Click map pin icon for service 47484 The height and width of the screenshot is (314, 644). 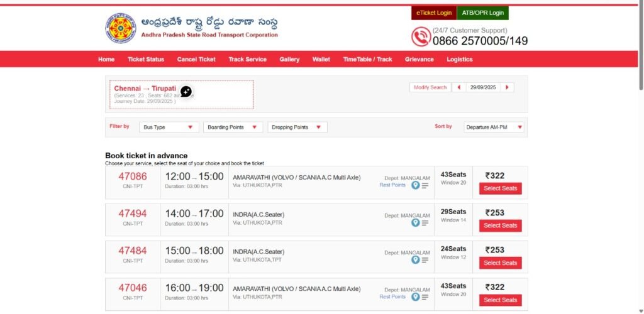pyautogui.click(x=415, y=260)
